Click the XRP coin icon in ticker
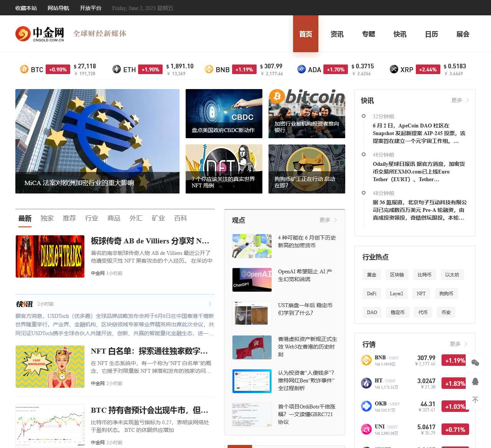Screen dimensions: 491x448 click(394, 69)
